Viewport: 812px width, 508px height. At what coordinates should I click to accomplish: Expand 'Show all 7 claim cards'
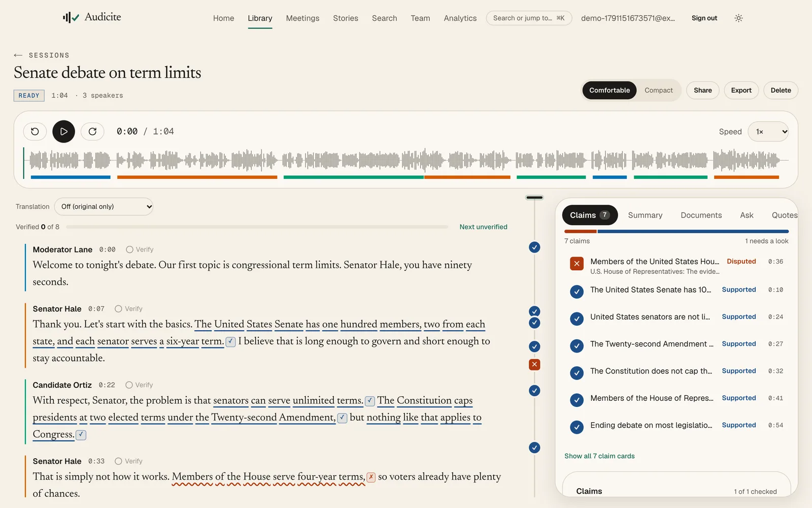pyautogui.click(x=599, y=456)
